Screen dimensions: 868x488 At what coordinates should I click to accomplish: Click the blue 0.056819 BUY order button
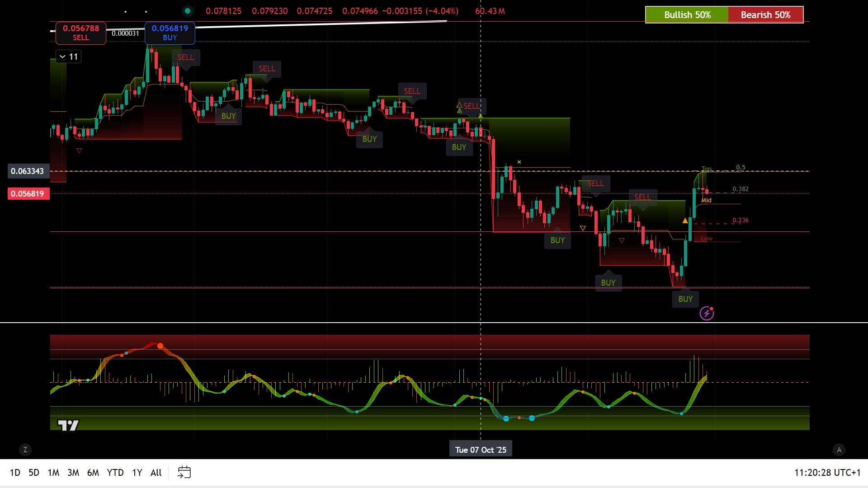(x=170, y=33)
